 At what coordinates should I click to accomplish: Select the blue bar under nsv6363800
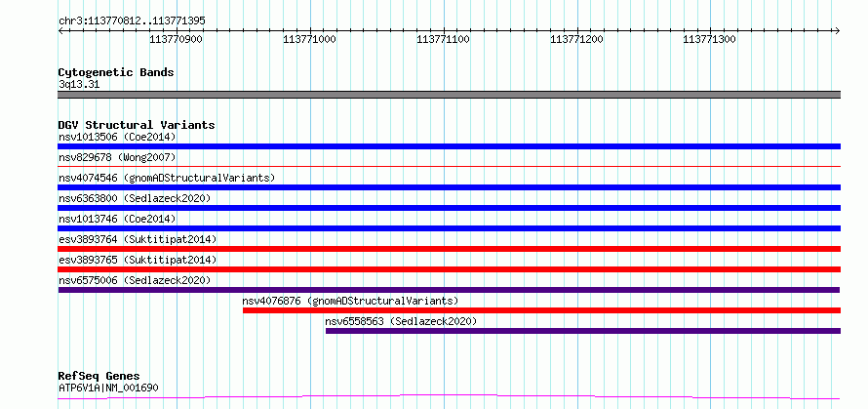coord(449,208)
